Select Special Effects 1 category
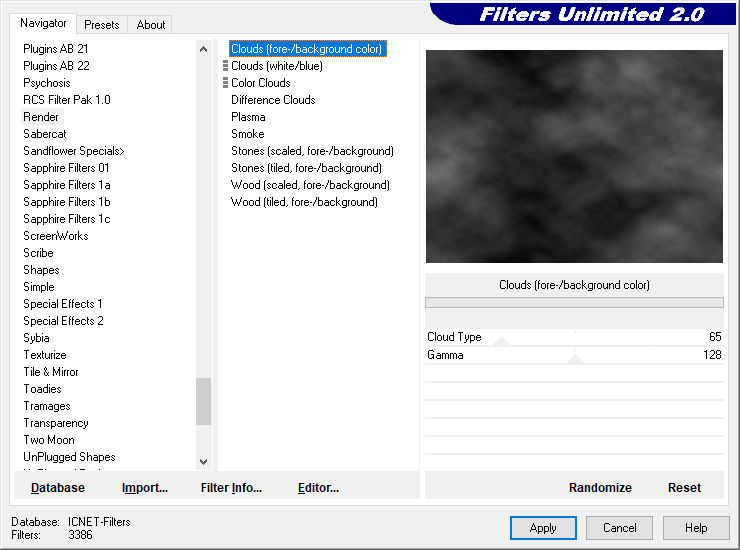740x550 pixels. coord(63,304)
